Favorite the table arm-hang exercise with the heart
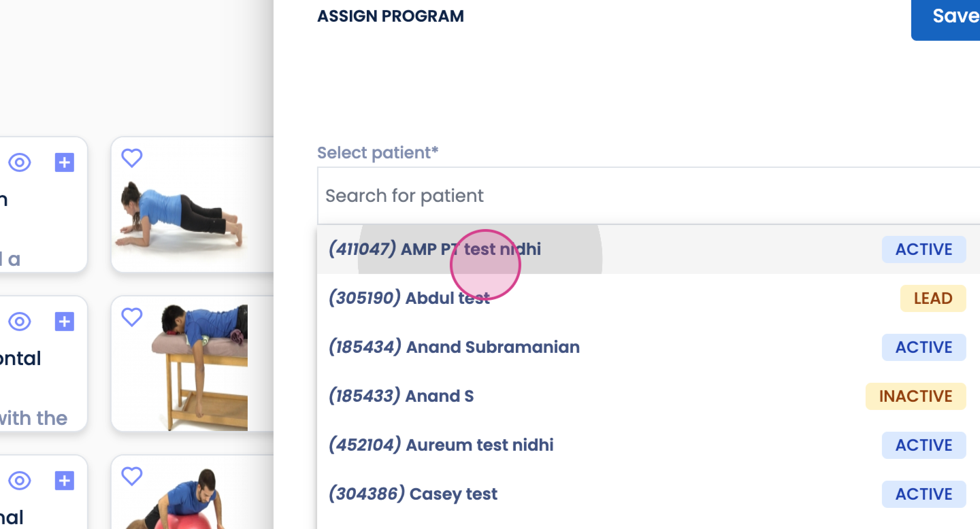980x529 pixels. 131,317
